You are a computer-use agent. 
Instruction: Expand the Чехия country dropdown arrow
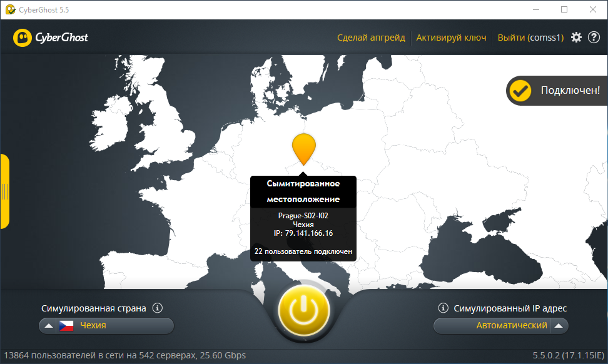pyautogui.click(x=48, y=326)
